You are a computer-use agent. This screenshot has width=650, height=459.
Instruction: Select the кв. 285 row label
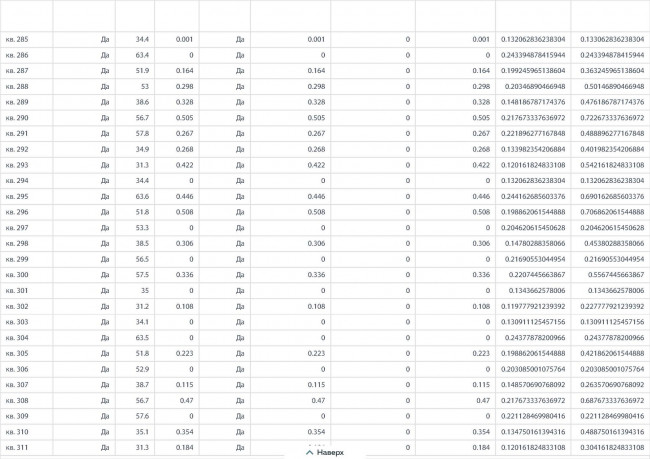click(x=17, y=39)
